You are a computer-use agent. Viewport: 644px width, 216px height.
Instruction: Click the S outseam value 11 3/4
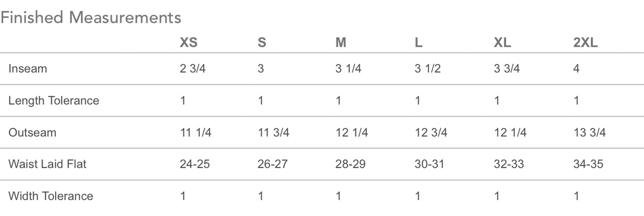[x=273, y=132]
